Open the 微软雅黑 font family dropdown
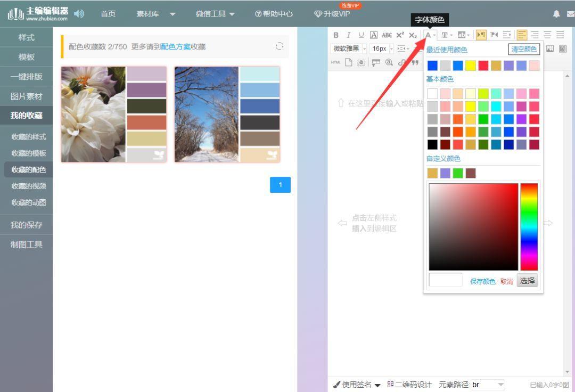 pos(349,48)
